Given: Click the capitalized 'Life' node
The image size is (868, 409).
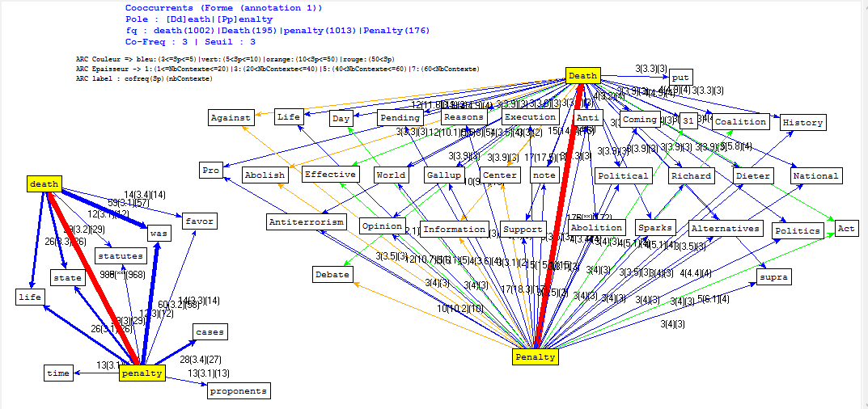Looking at the screenshot, I should click(x=289, y=116).
